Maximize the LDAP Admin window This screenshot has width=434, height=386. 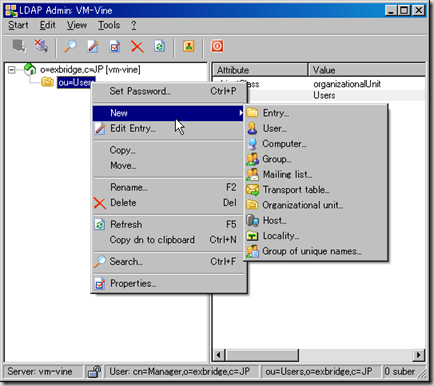point(405,10)
